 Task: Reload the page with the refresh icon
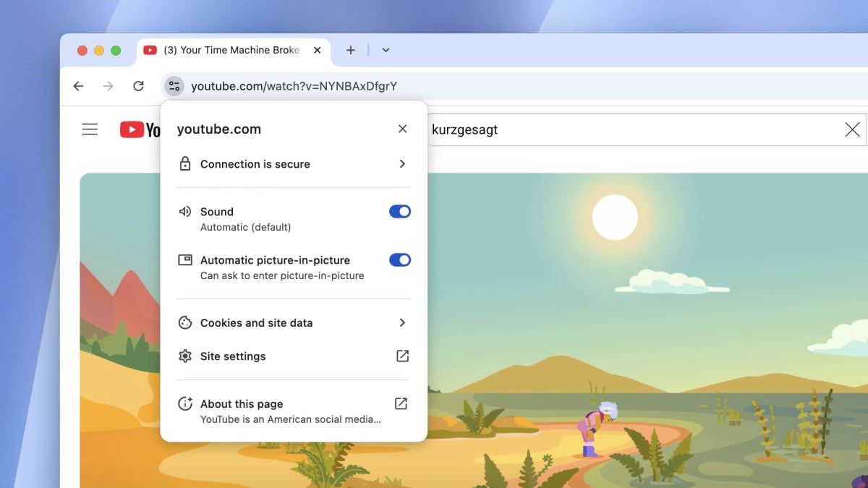pyautogui.click(x=138, y=86)
